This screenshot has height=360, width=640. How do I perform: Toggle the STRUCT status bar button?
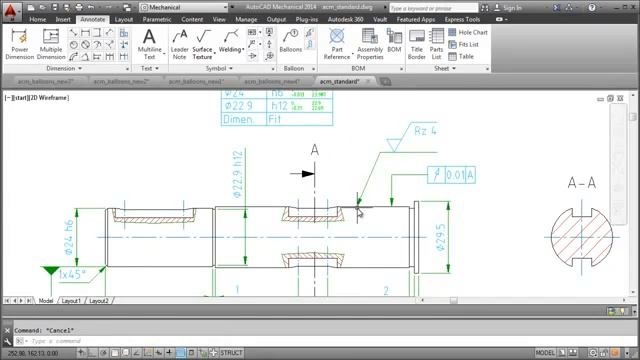[231, 353]
